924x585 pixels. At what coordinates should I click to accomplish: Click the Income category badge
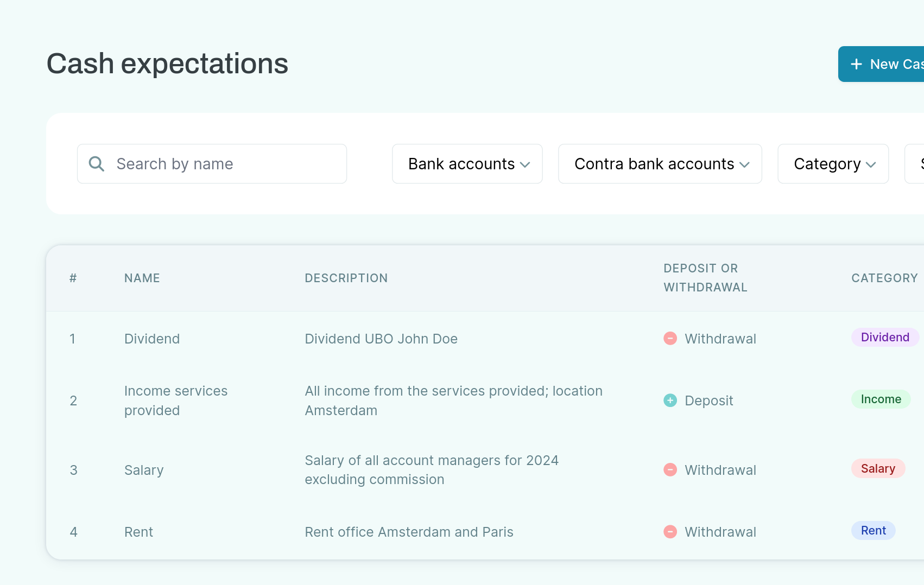click(x=881, y=399)
